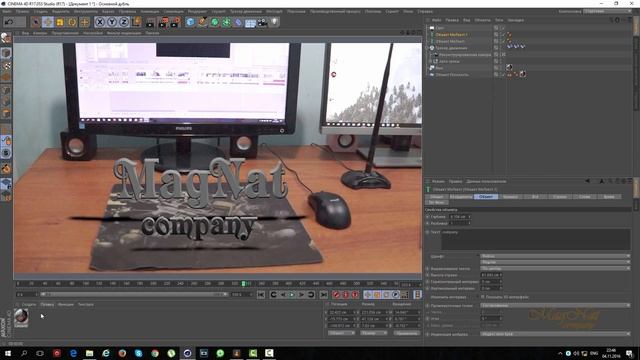Add a Camera using the camera icon
640x360 pixels.
pyautogui.click(x=262, y=22)
